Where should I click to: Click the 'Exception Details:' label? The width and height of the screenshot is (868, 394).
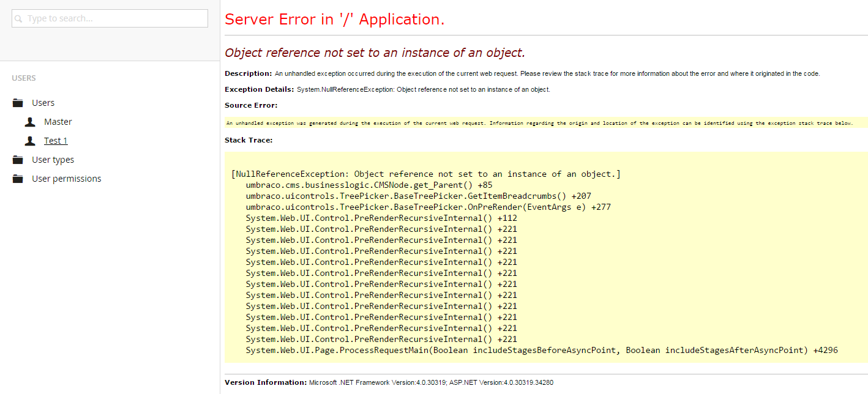coord(260,89)
